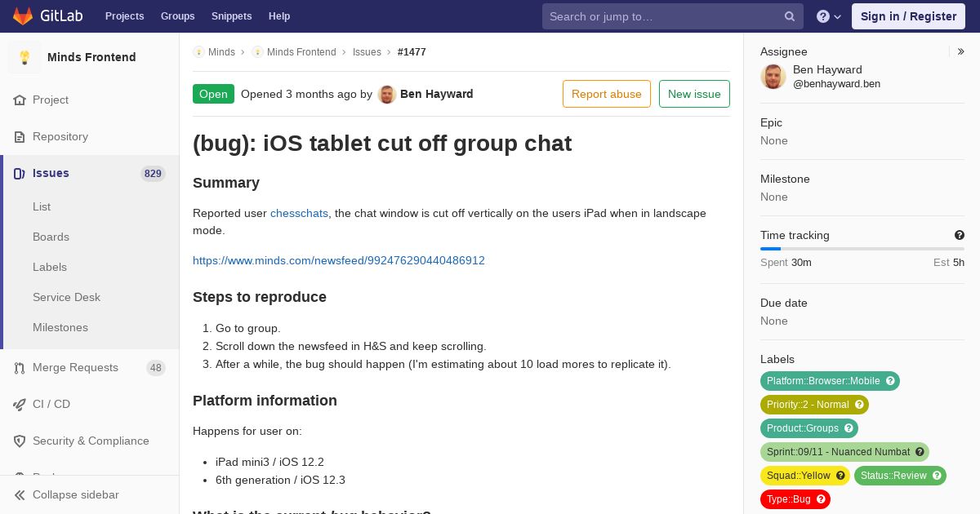Click the Time tracking help icon
This screenshot has width=980, height=514.
click(960, 235)
